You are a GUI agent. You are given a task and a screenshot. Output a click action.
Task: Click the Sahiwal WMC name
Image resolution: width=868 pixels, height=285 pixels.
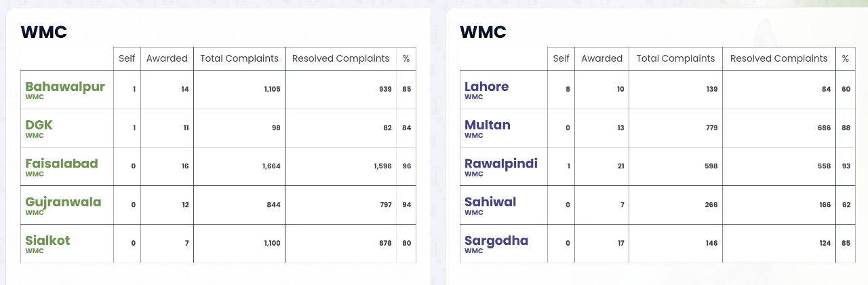[x=490, y=202]
